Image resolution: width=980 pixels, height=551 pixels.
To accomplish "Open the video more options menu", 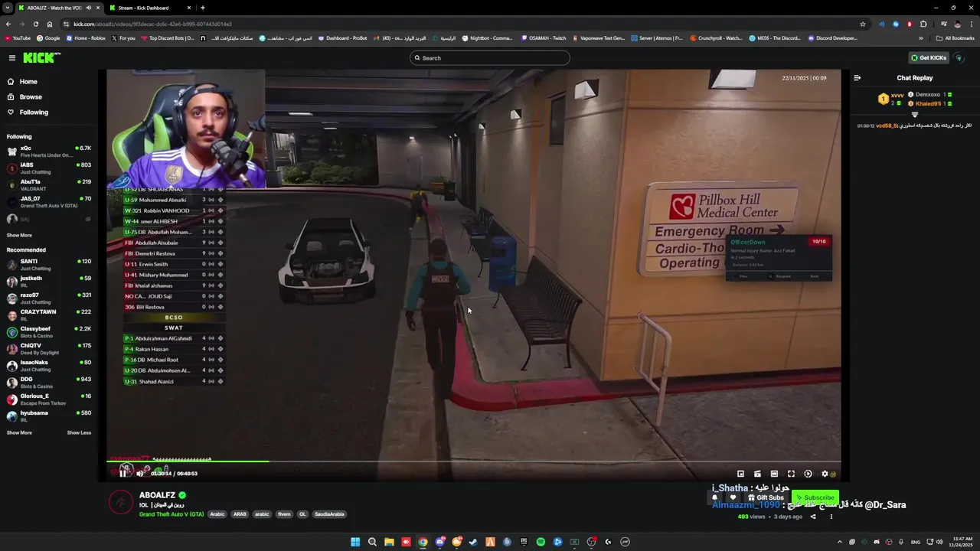I will click(831, 517).
